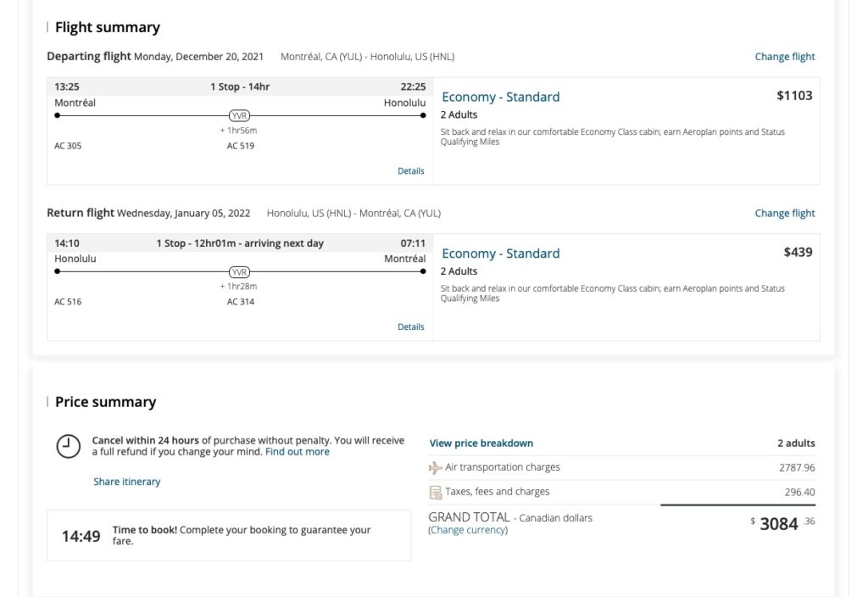
Task: Click the $439 return flight price
Action: click(x=798, y=252)
